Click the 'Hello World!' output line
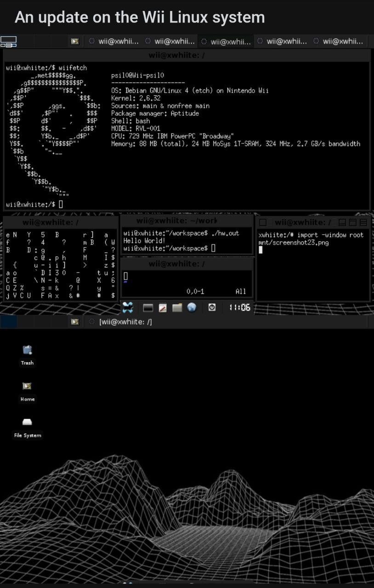Viewport: 374px width, 588px height. click(x=144, y=241)
